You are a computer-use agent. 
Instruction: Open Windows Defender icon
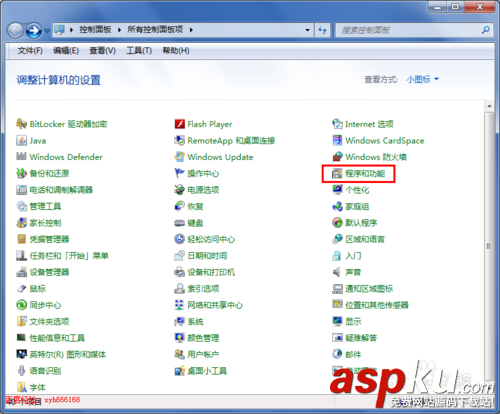(21, 157)
